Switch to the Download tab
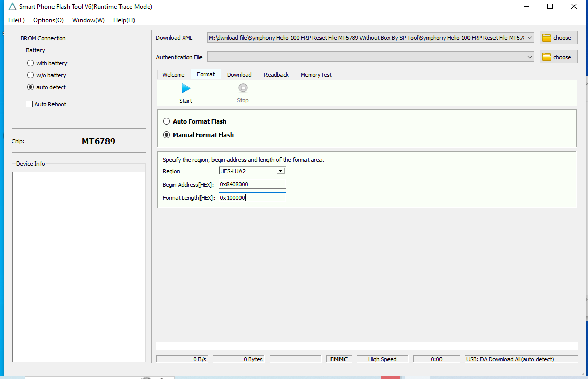Viewport: 588px width, 379px height. point(239,75)
